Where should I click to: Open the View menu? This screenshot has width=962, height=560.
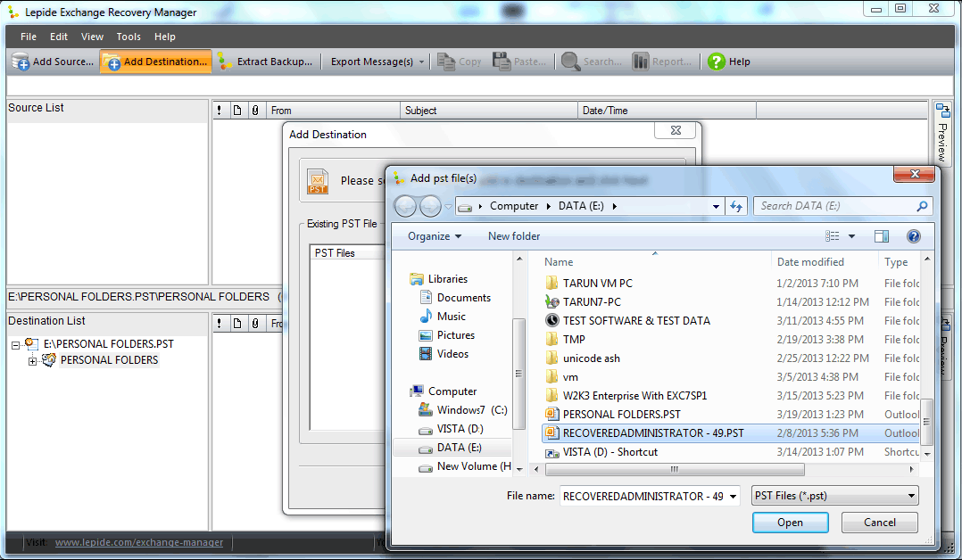(92, 37)
